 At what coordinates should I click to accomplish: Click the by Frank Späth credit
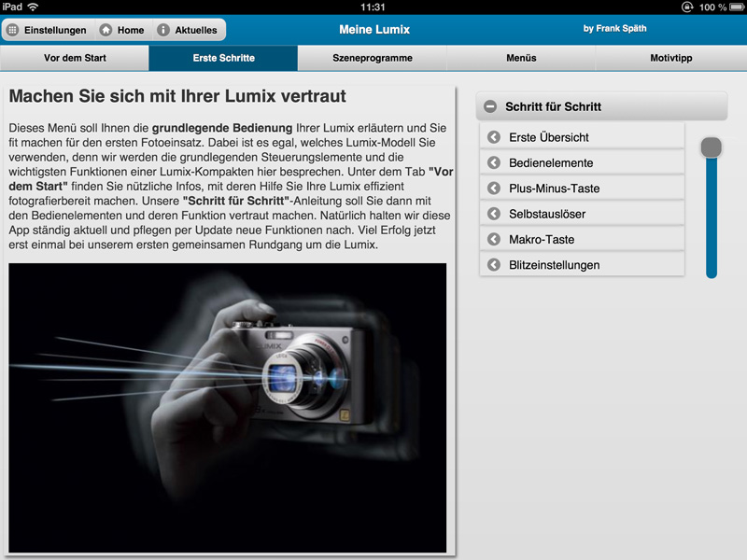click(614, 29)
